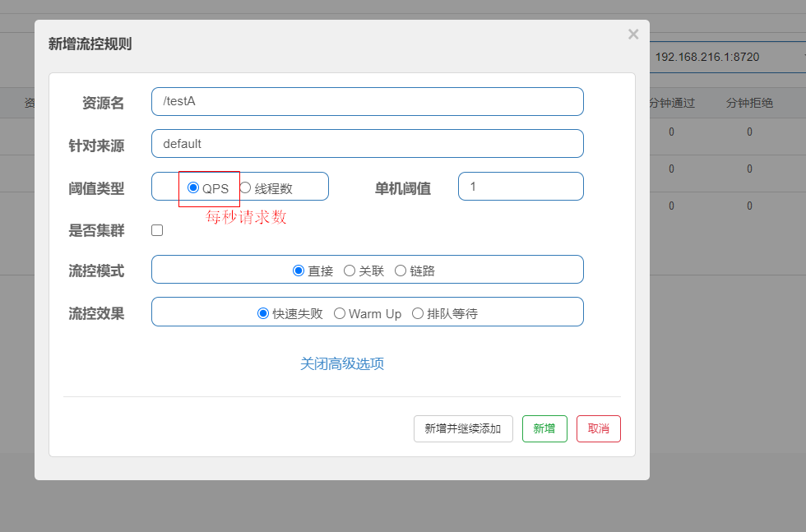Choose the 链路 flow control mode
The image size is (806, 532).
(400, 269)
